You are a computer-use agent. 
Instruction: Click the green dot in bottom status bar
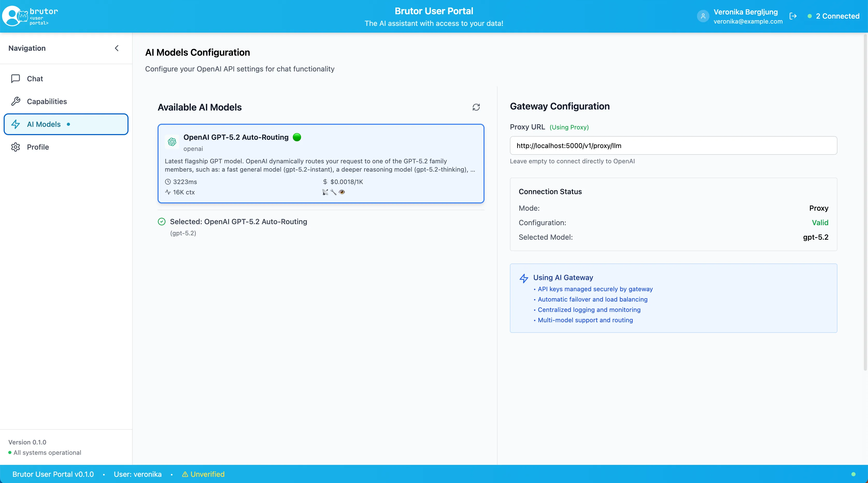click(853, 474)
